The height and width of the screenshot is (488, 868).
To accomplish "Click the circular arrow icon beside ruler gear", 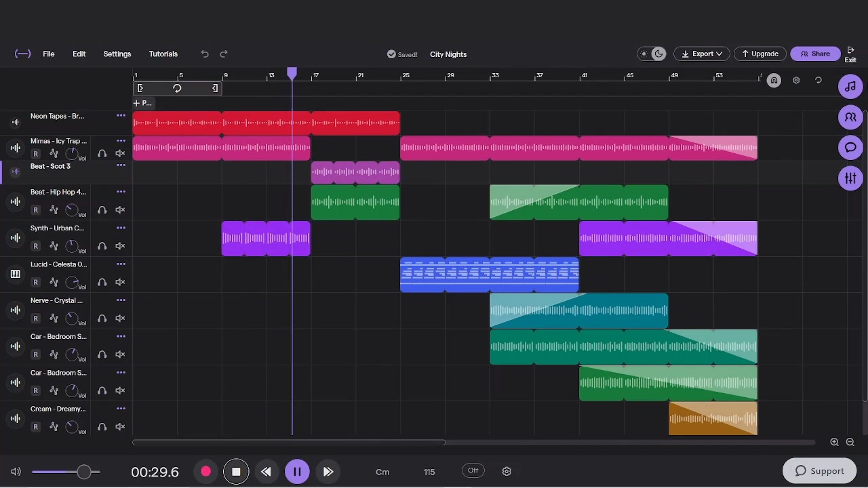I will point(818,81).
